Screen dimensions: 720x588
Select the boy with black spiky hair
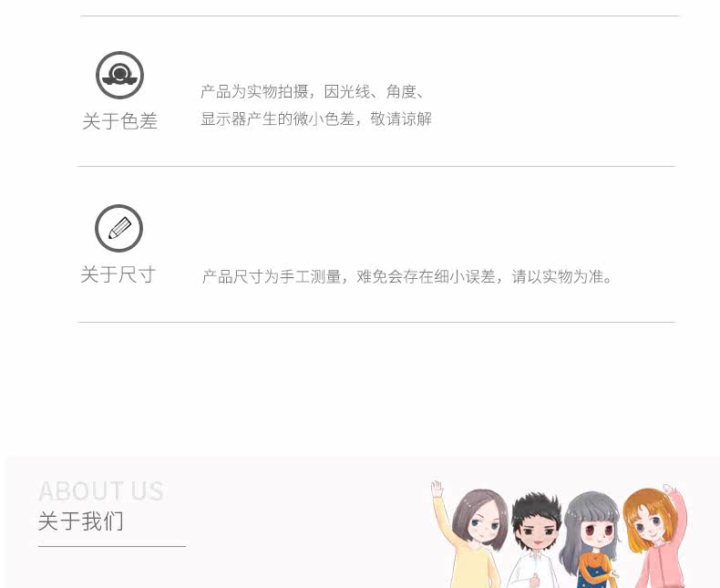pos(535,542)
